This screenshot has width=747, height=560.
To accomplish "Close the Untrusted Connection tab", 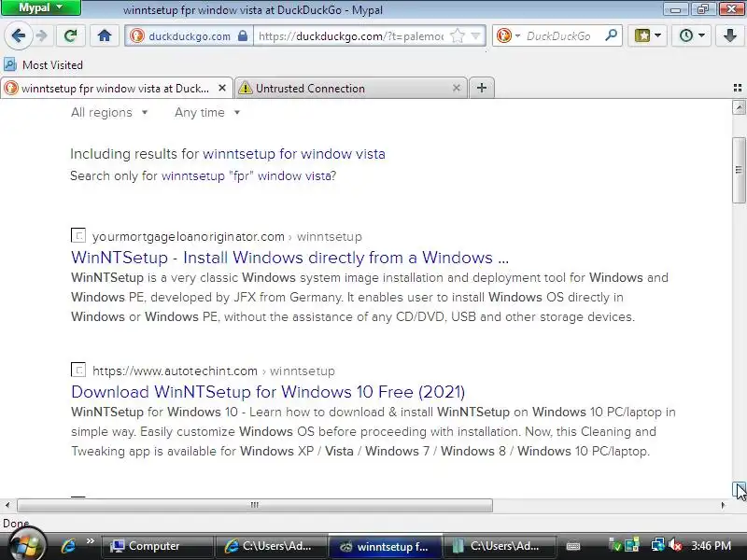I will coord(457,88).
